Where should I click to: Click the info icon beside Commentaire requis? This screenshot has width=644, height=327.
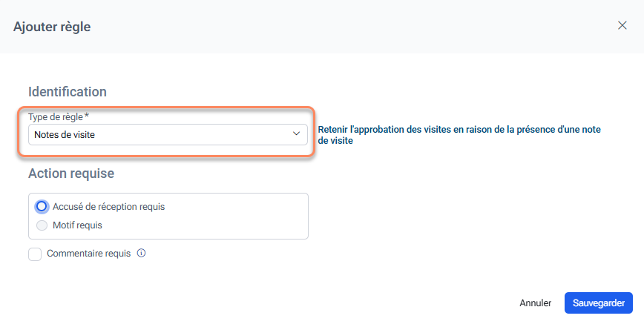[141, 253]
